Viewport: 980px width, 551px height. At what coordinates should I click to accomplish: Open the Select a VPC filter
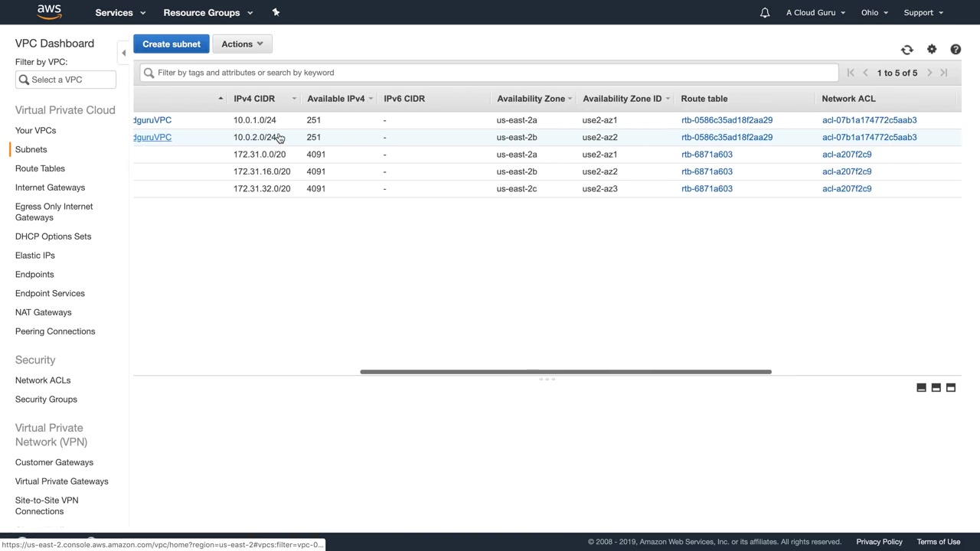pos(66,80)
